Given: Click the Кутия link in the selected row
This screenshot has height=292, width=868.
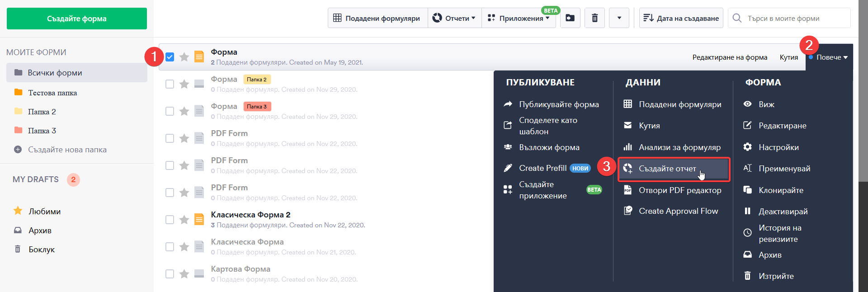Looking at the screenshot, I should click(789, 57).
